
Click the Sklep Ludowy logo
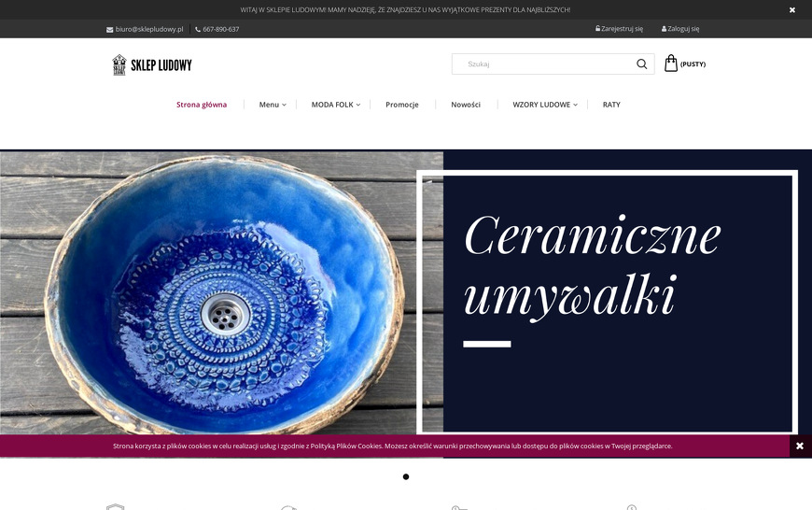click(152, 64)
